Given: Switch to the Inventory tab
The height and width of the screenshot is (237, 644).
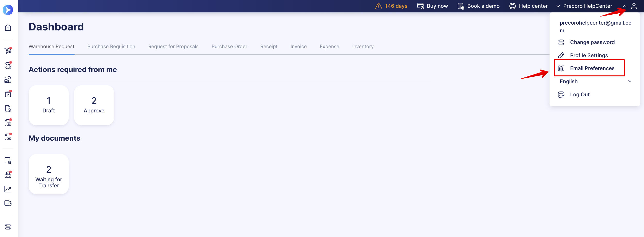Looking at the screenshot, I should pyautogui.click(x=363, y=47).
